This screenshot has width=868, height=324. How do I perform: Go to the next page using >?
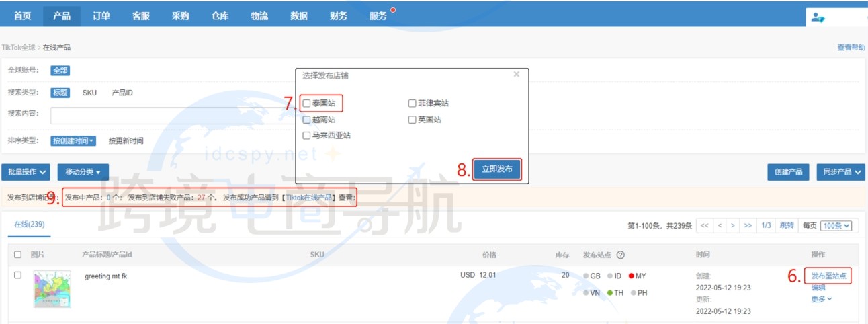734,226
